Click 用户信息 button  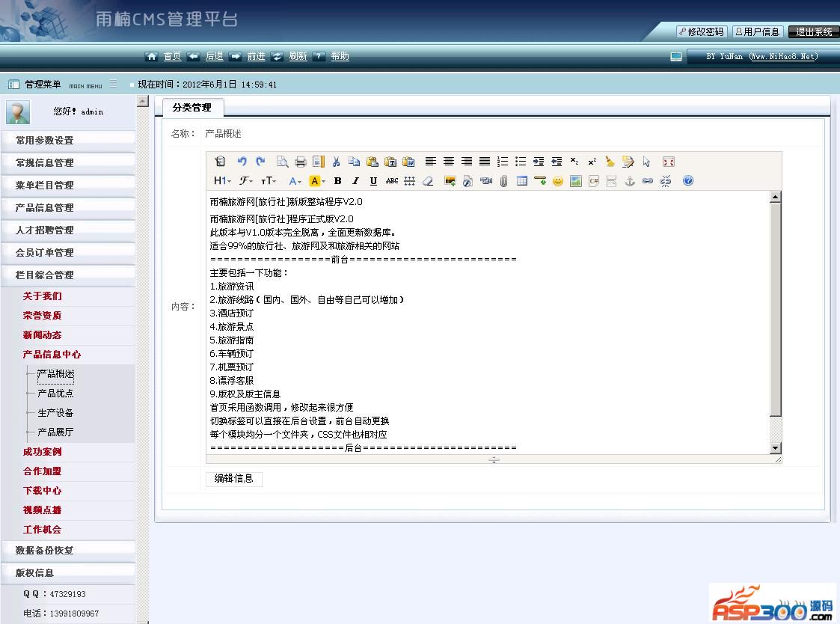click(758, 31)
